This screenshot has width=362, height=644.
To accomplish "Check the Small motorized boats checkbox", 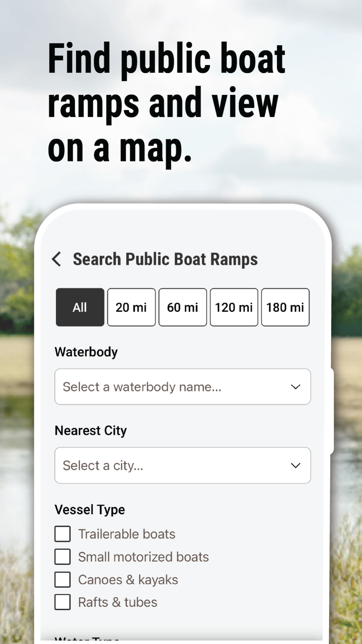I will coord(63,557).
